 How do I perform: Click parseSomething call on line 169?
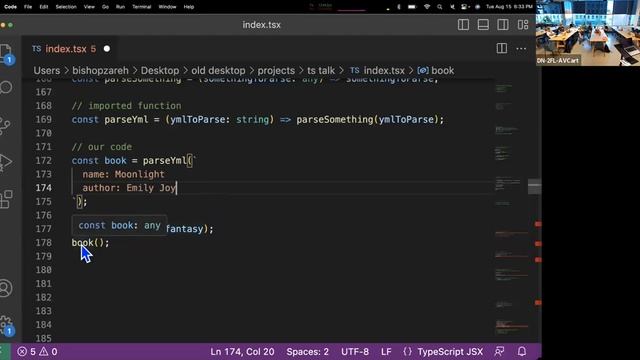335,120
